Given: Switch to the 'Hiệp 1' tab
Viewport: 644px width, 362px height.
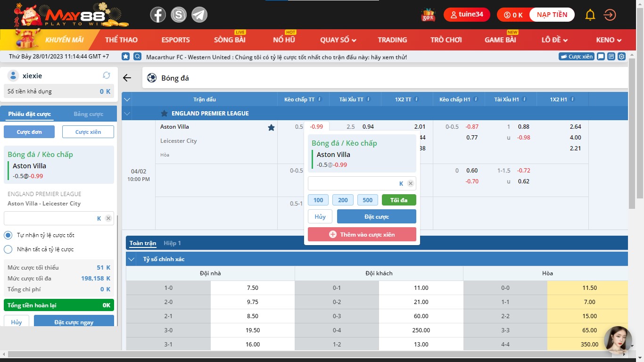Looking at the screenshot, I should (x=172, y=243).
